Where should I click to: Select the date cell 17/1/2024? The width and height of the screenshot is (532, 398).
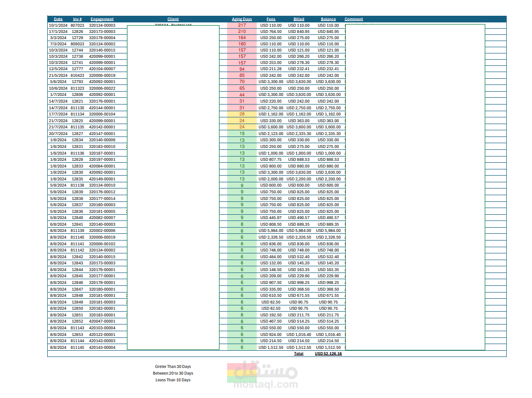[58, 31]
